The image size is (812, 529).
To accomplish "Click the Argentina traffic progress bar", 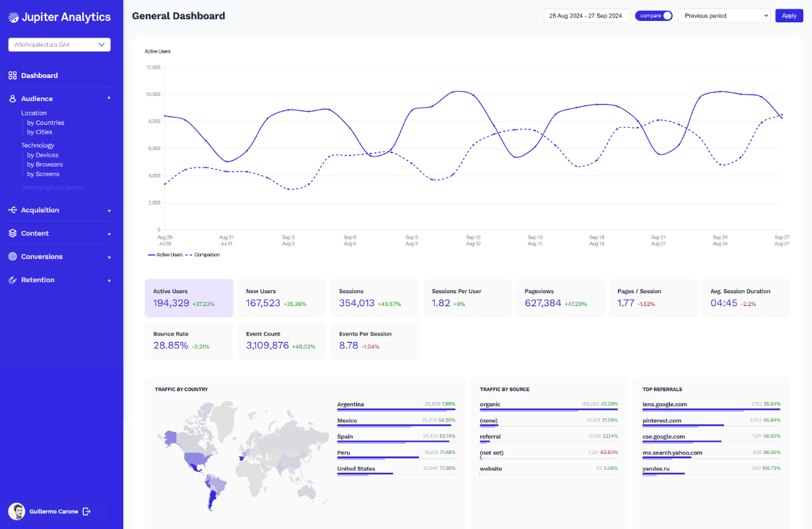I will pos(396,410).
